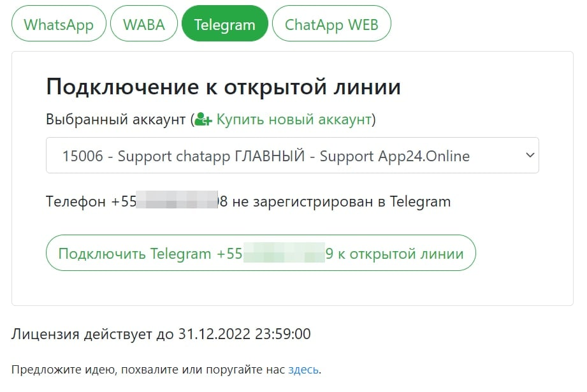Open the account dropdown chevron arrow

530,155
